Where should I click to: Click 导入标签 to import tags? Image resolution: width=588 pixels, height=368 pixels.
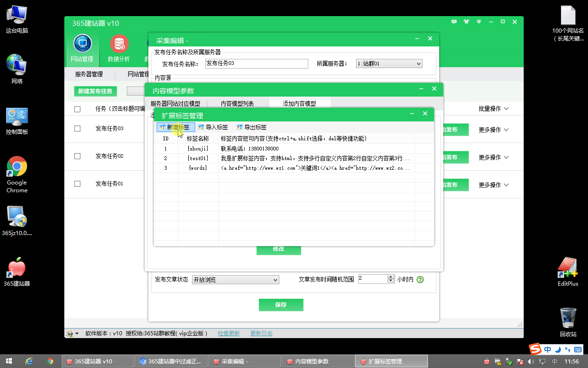213,127
